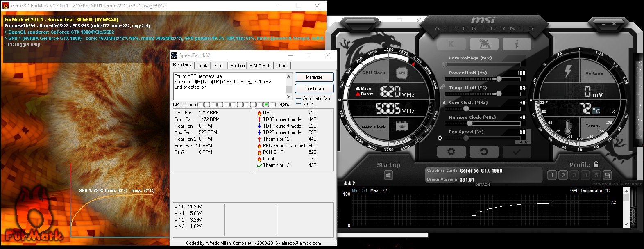Click the DETACH monitor link in Afterburner
This screenshot has height=249, width=644.
[x=482, y=185]
